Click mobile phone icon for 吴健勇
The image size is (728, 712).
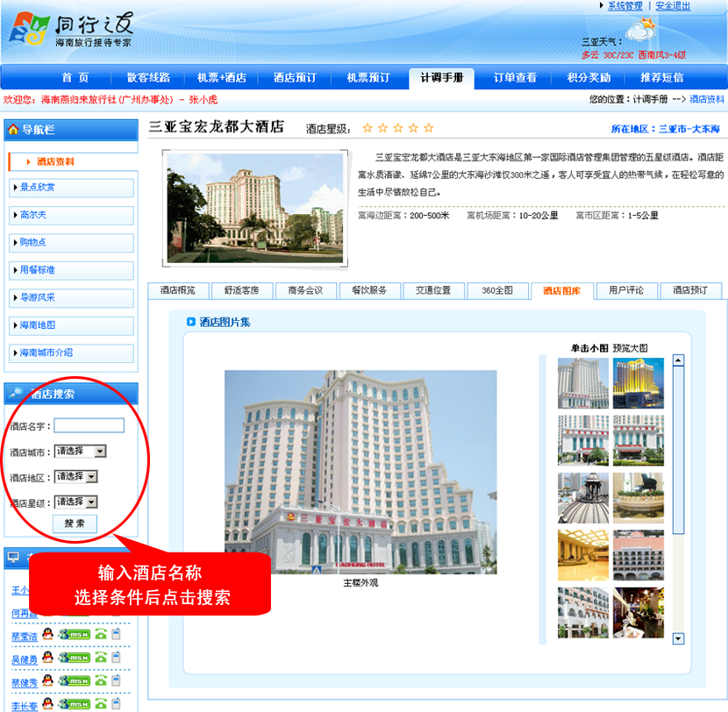point(116,657)
